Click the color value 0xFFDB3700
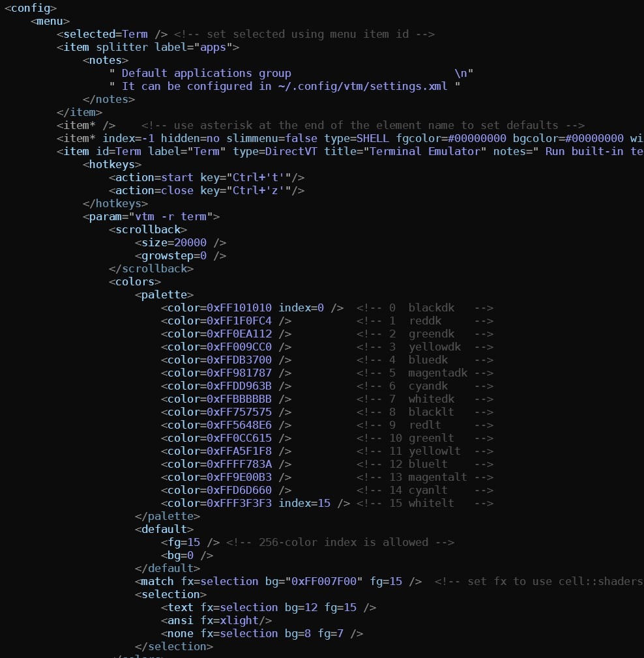Screen dimensions: 644x658 239,360
